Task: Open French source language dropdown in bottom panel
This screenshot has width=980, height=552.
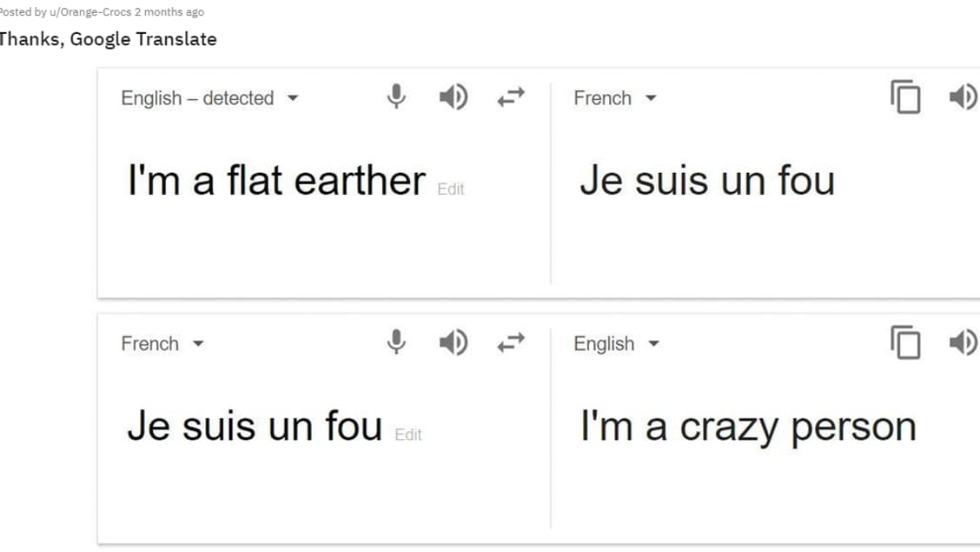Action: [162, 344]
